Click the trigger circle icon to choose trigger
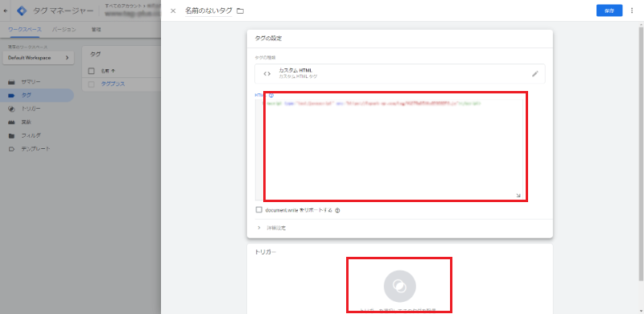This screenshot has height=314, width=644. point(399,286)
